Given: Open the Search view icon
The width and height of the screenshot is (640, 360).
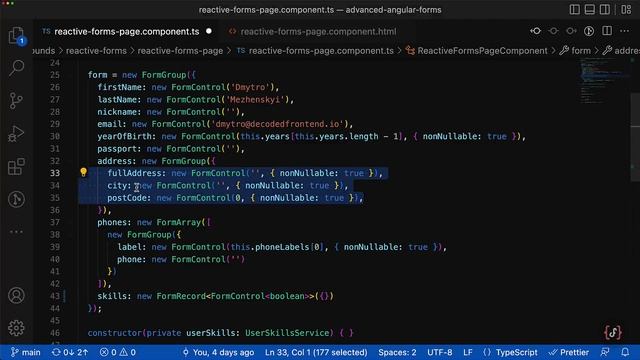Looking at the screenshot, I should (16, 67).
